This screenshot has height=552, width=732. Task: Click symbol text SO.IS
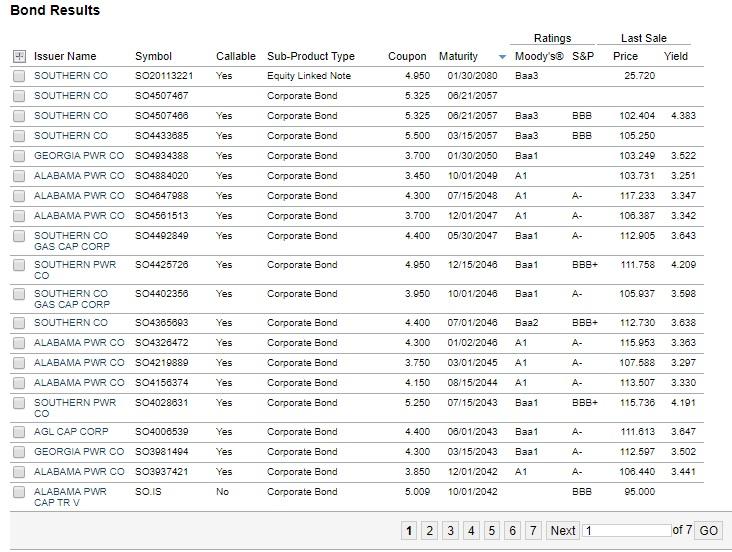pos(148,492)
